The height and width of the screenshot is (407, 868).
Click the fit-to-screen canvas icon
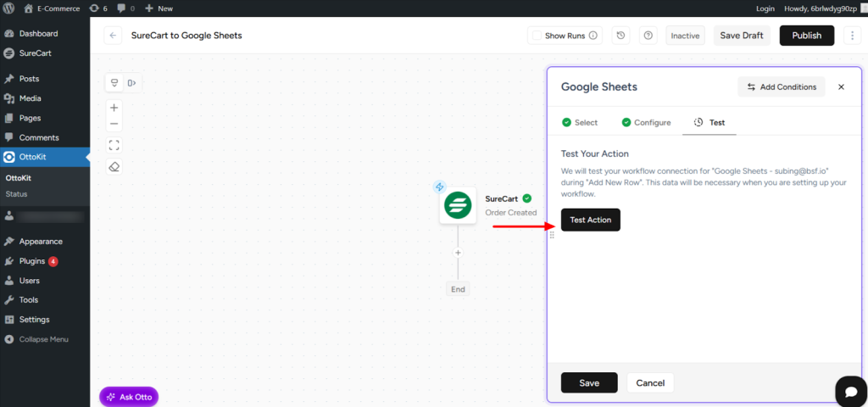point(114,145)
